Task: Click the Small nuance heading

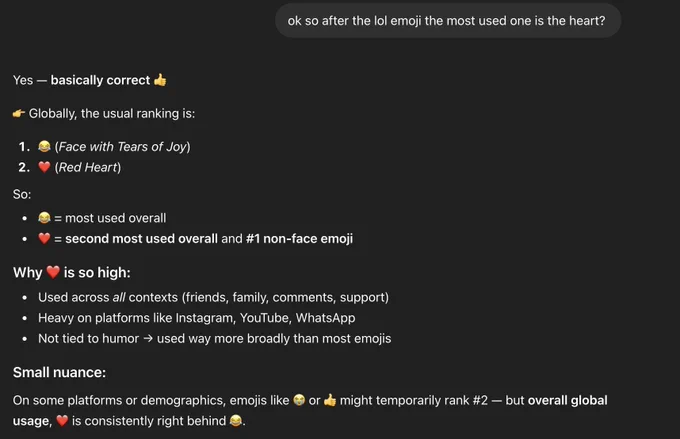Action: [59, 372]
